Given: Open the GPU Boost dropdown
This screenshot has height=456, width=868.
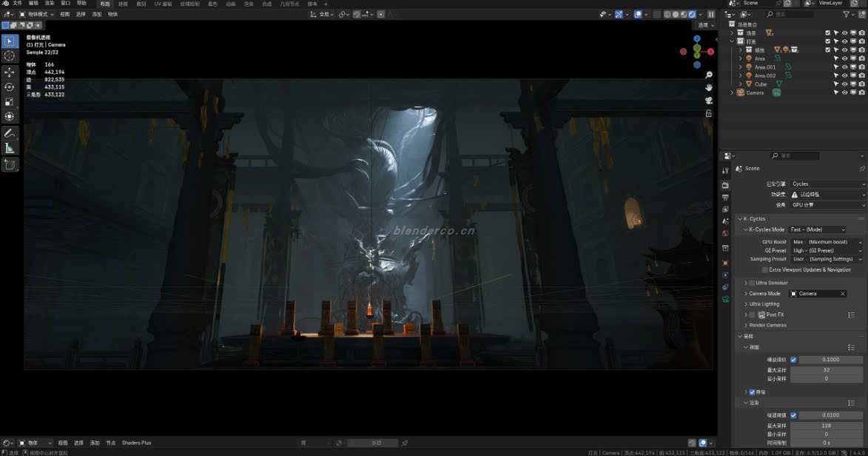Looking at the screenshot, I should (827, 242).
